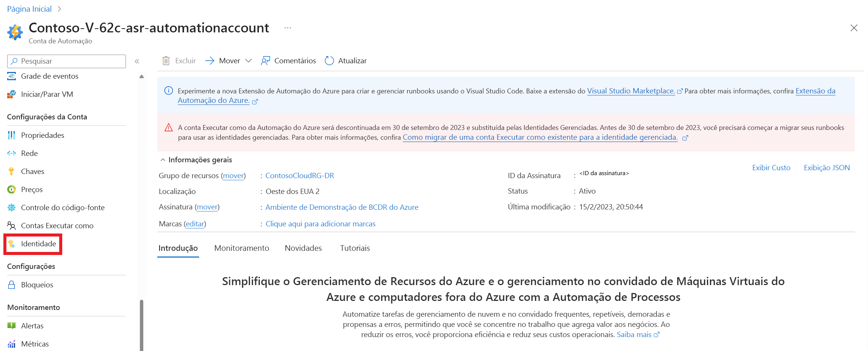Click the Página Inicial breadcrumb chevron
The image size is (868, 351).
(x=59, y=9)
